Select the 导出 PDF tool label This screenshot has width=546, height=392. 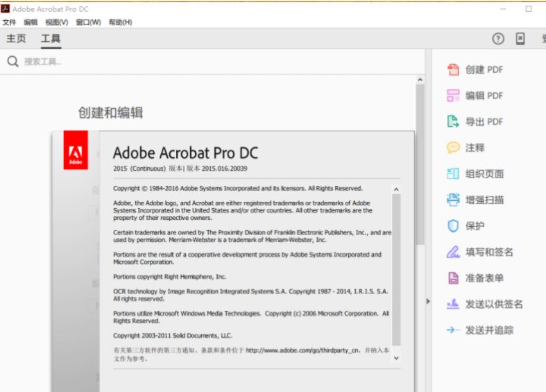tap(484, 121)
